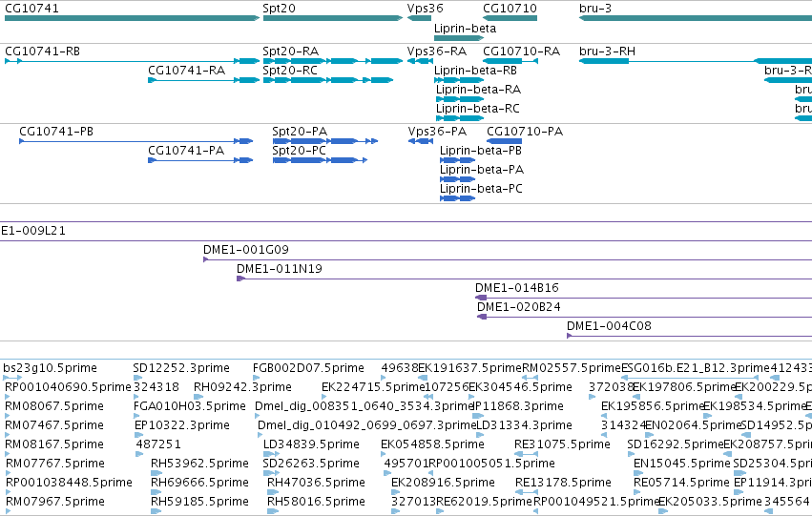This screenshot has width=812, height=516.
Task: Click EST EK054858.5prime
Action: click(x=432, y=445)
